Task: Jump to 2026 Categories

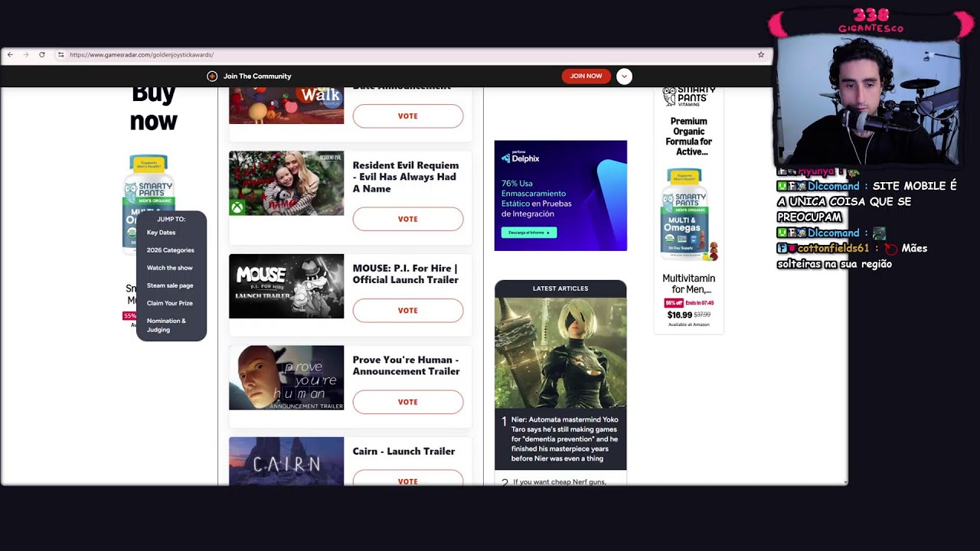Action: [x=171, y=250]
